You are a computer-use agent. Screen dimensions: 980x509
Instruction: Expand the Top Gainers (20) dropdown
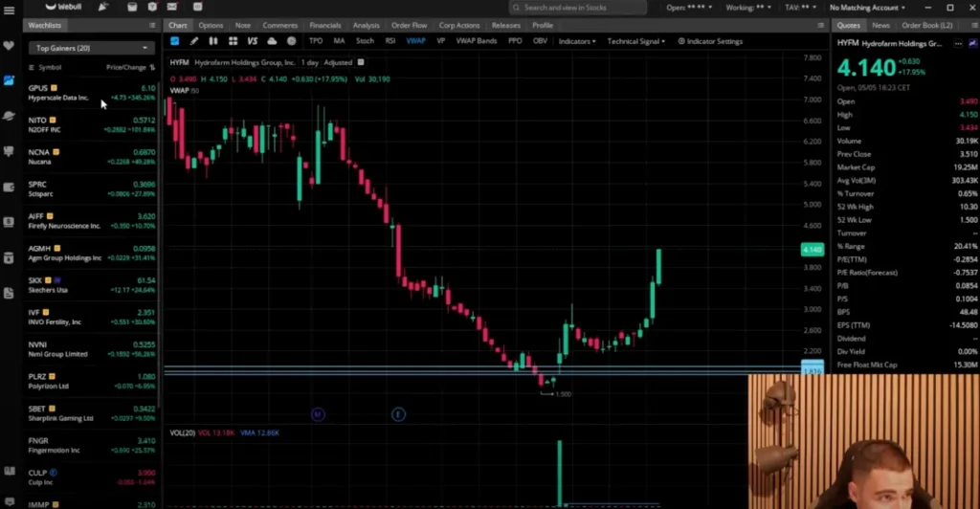click(x=91, y=48)
